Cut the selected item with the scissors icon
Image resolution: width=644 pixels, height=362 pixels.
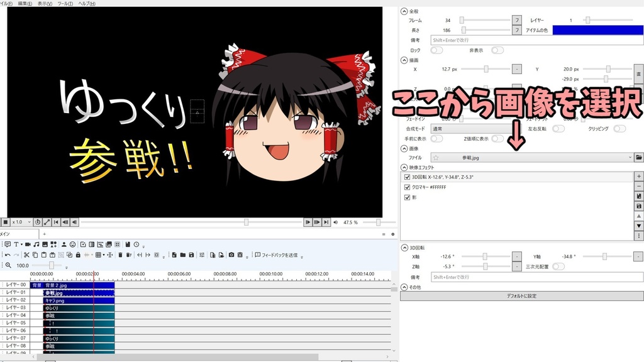26,255
